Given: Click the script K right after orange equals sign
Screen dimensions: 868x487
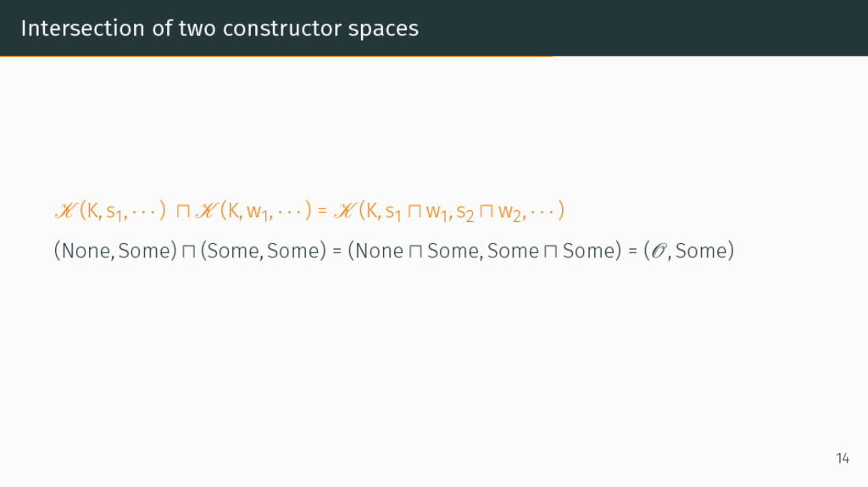Looking at the screenshot, I should [x=345, y=211].
